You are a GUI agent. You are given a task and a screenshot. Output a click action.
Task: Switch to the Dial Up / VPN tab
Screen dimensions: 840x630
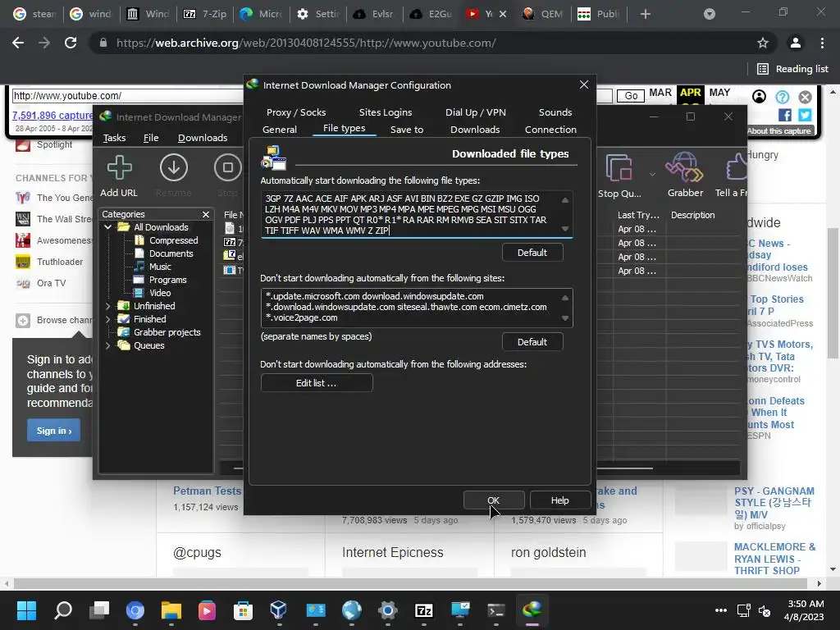[475, 112]
